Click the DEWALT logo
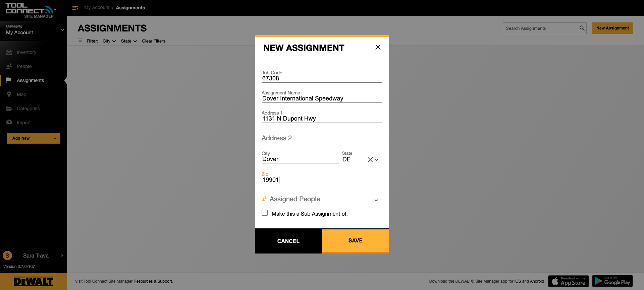The width and height of the screenshot is (644, 290). pos(34,281)
